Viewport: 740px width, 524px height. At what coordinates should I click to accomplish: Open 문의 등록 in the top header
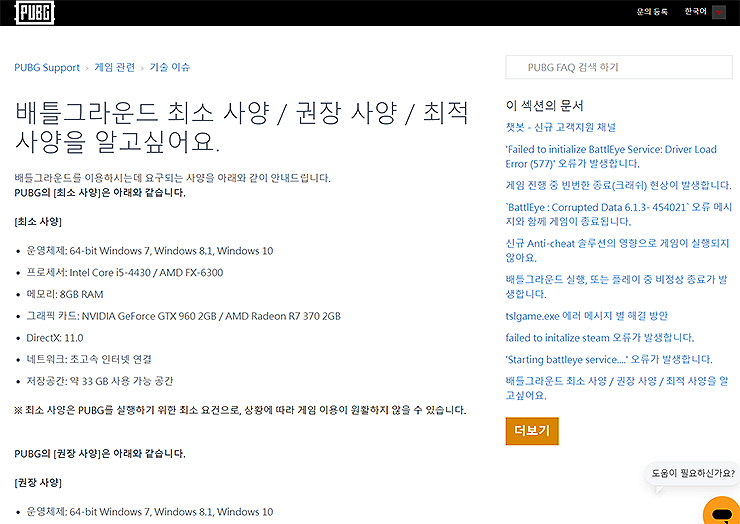click(x=652, y=12)
